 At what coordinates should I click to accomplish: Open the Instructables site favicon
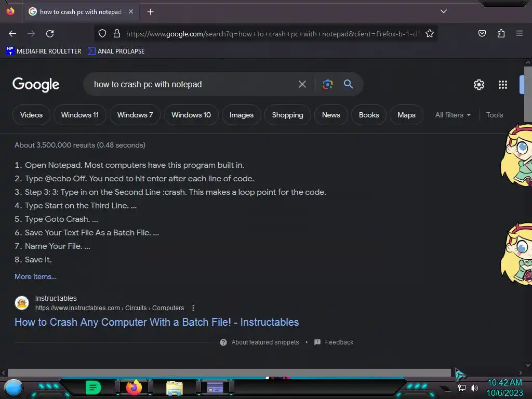point(22,303)
